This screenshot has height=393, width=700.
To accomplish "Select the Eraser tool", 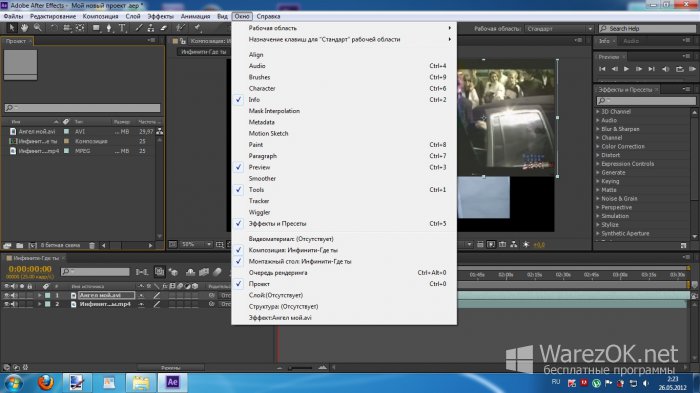I will pos(164,28).
